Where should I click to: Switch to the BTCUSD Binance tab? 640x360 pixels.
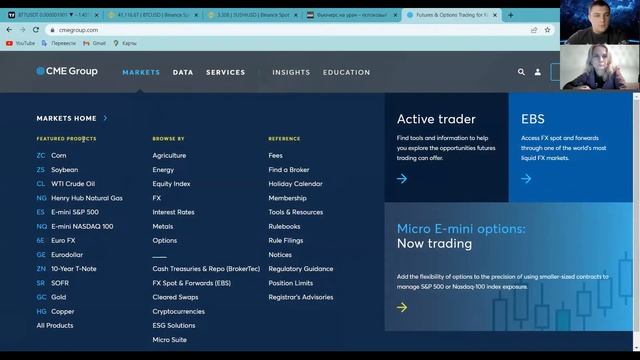pyautogui.click(x=153, y=15)
